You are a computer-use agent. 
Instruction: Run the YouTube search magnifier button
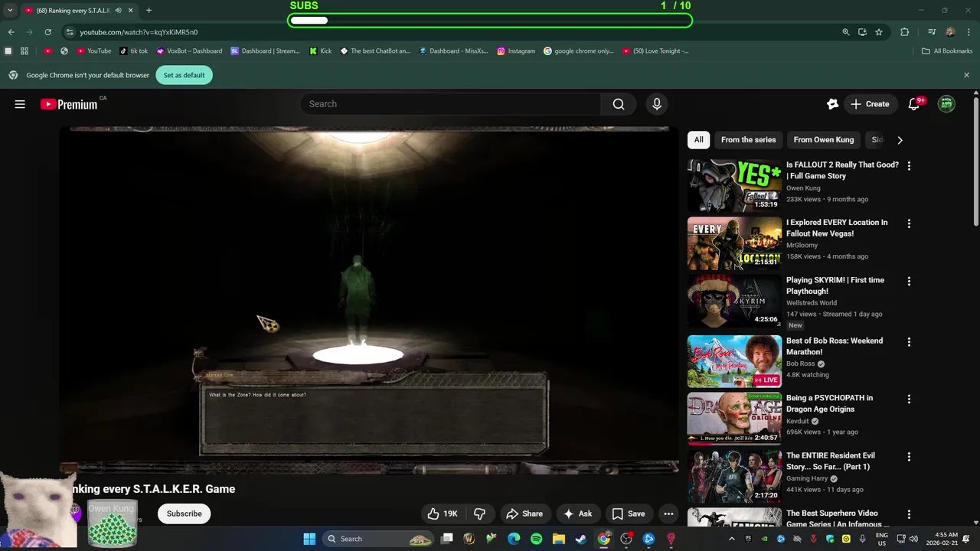coord(619,104)
